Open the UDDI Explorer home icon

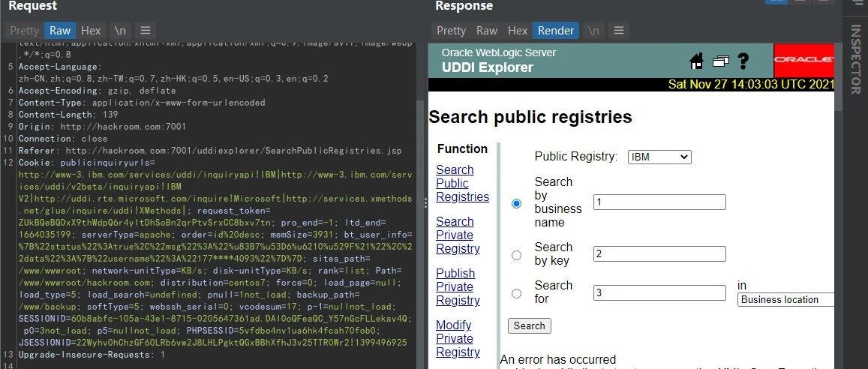(696, 61)
